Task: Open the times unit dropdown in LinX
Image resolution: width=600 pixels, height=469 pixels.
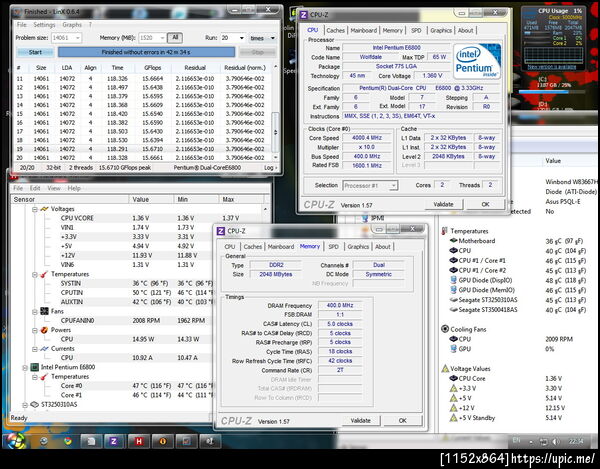Action: tap(272, 38)
